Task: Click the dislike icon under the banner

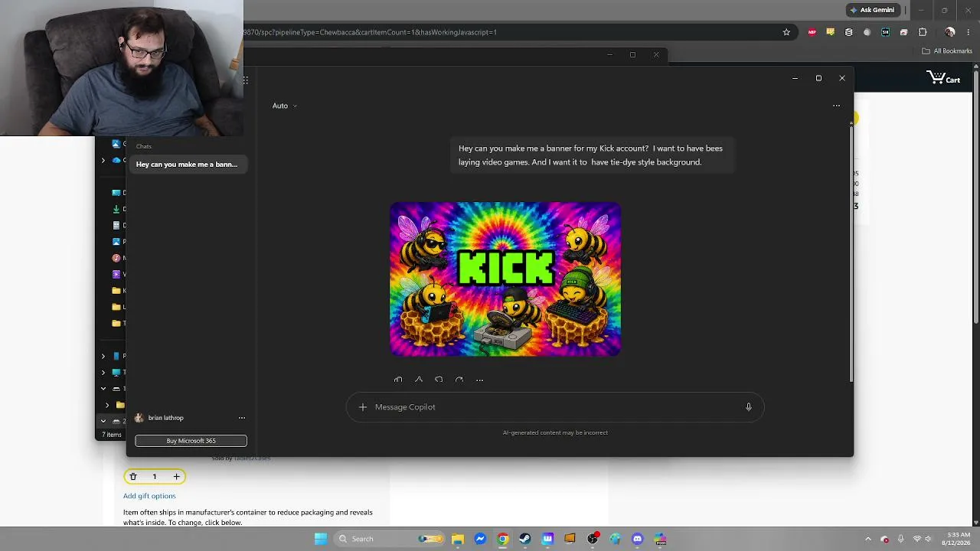Action: [439, 380]
